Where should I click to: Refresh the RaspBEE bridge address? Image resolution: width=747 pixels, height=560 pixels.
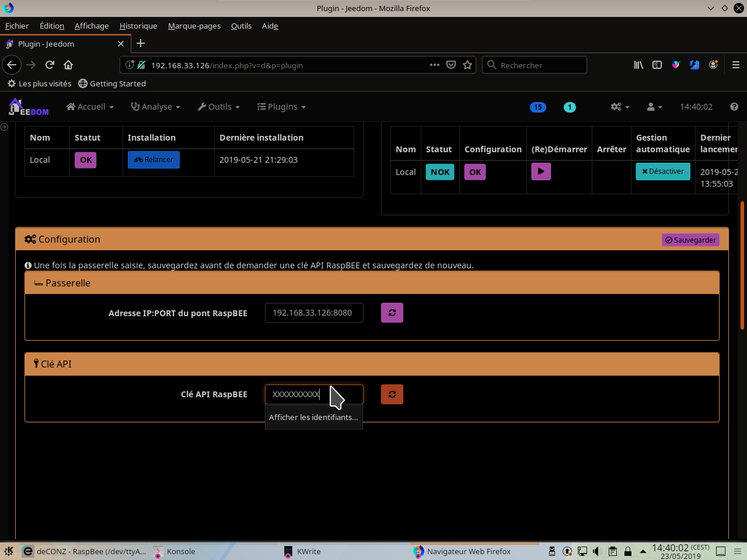click(x=392, y=313)
